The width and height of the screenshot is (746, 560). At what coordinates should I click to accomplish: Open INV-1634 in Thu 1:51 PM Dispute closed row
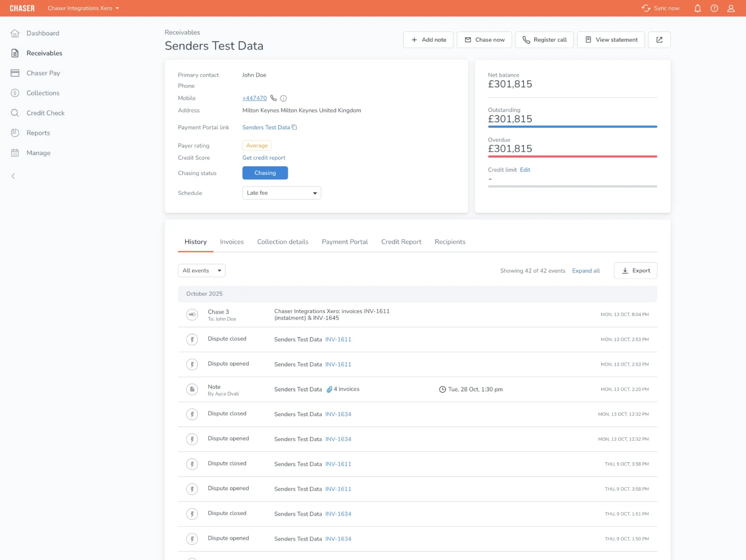click(x=338, y=514)
